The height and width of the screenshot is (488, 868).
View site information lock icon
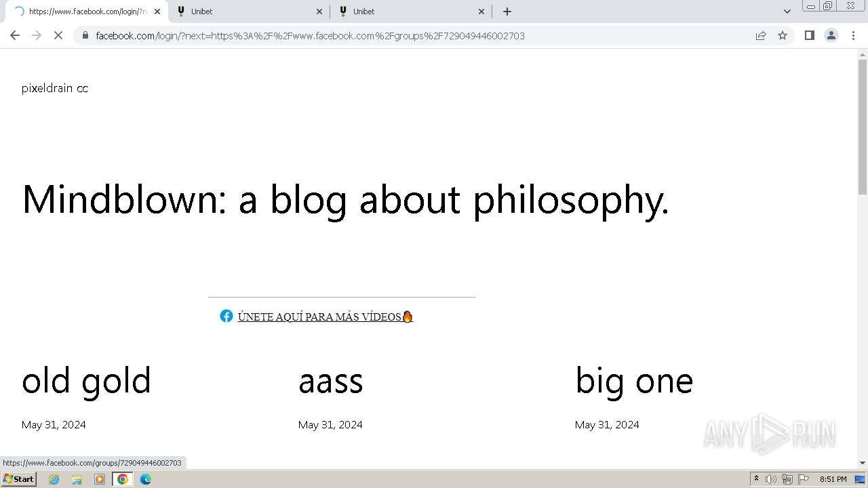85,35
